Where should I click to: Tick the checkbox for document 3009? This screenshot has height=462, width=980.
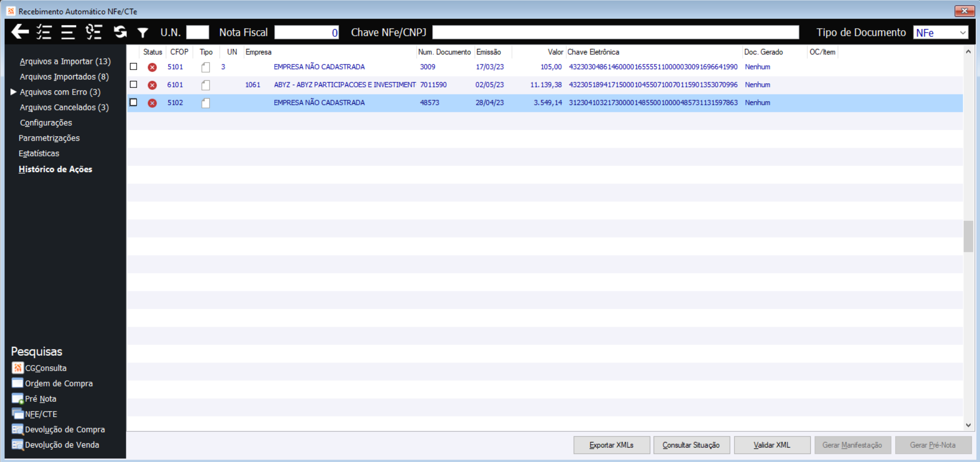133,66
